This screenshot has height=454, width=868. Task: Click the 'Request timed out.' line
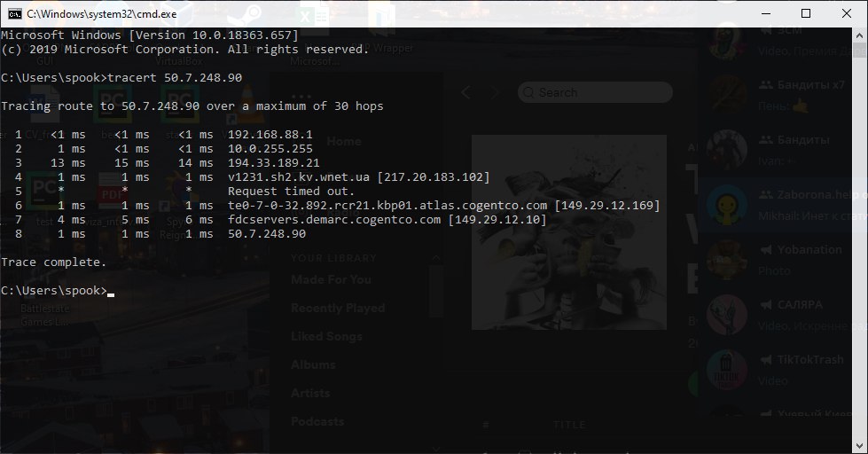[291, 192]
